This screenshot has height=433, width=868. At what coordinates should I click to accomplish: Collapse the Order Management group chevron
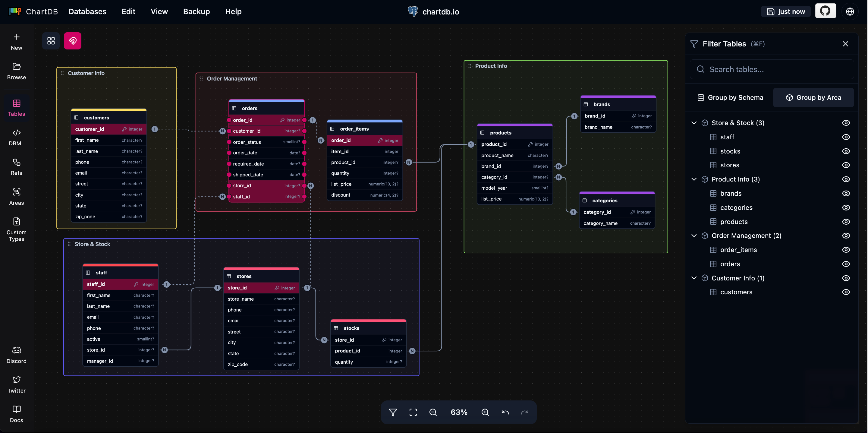tap(694, 236)
